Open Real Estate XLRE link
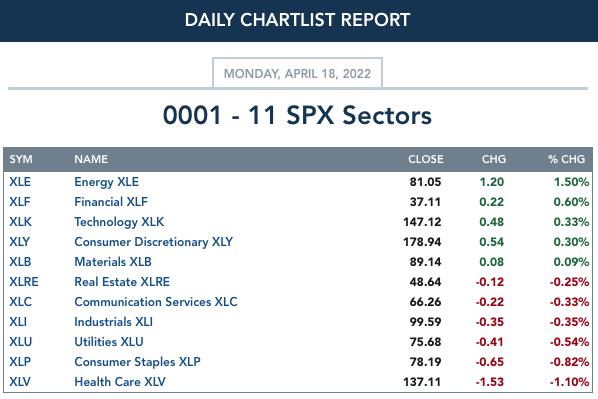 pos(122,282)
